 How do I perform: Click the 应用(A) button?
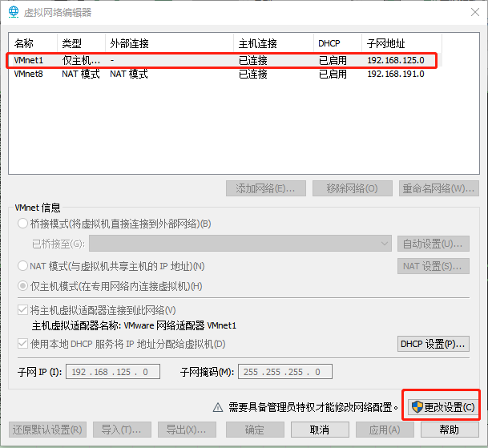pos(385,430)
